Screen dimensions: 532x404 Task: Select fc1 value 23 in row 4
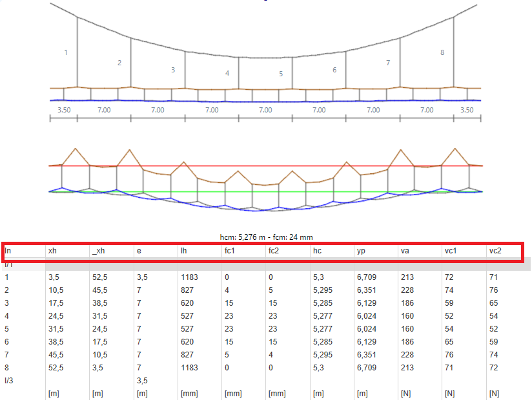[229, 316]
